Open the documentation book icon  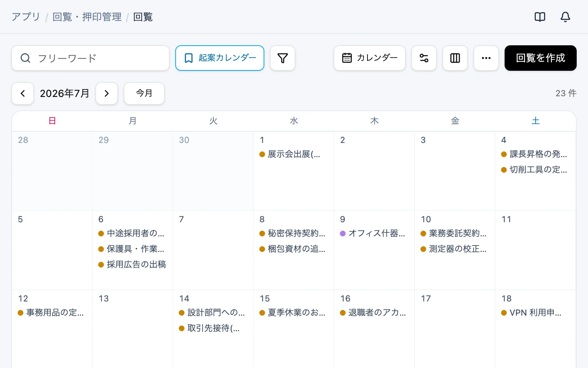coord(540,17)
